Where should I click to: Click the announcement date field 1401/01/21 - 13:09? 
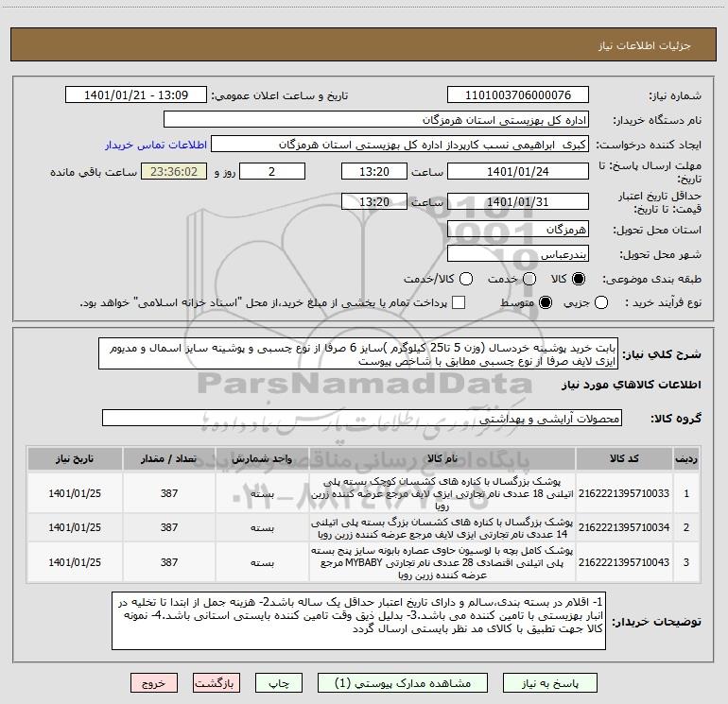[136, 95]
